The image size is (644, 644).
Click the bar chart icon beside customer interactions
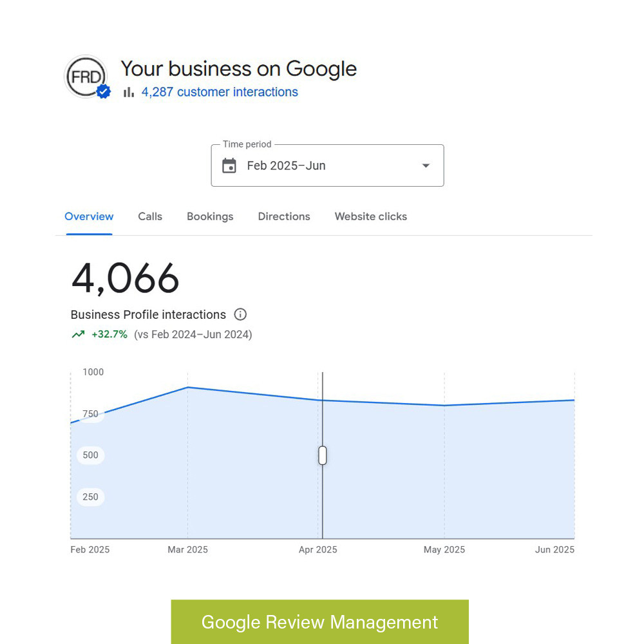(x=129, y=92)
